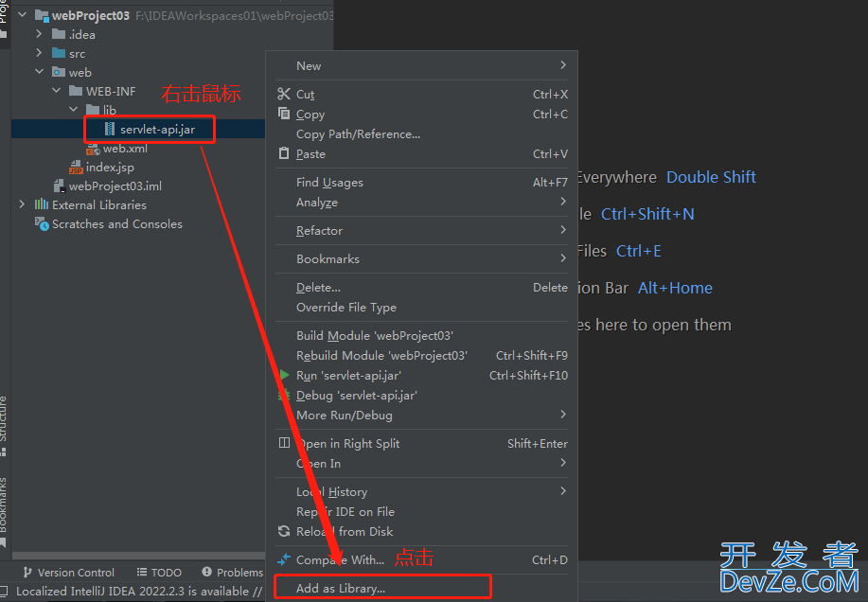Screen dimensions: 868x602
Task: Select webProject03.iml in project tree
Action: [x=115, y=186]
